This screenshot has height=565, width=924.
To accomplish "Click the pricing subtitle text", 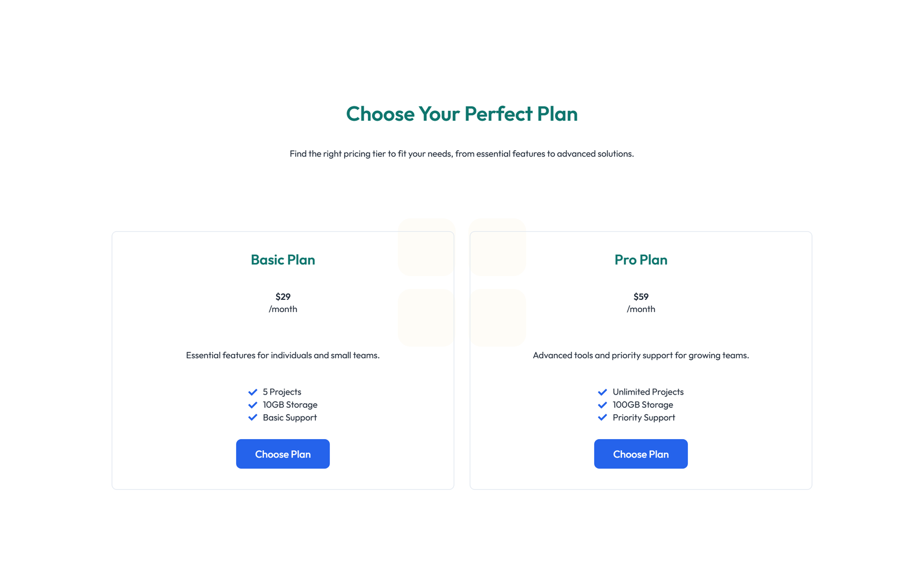I will pyautogui.click(x=461, y=154).
